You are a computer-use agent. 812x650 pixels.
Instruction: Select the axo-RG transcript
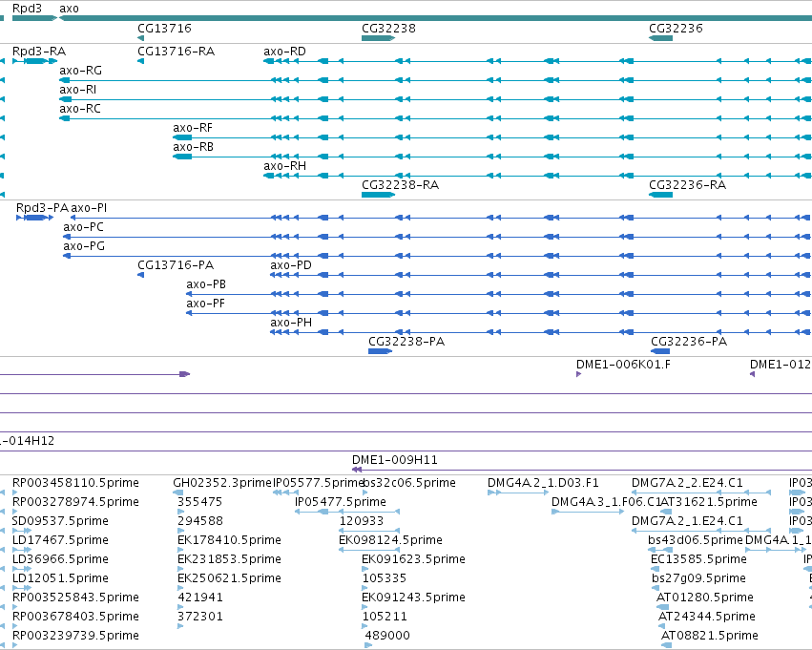80,71
